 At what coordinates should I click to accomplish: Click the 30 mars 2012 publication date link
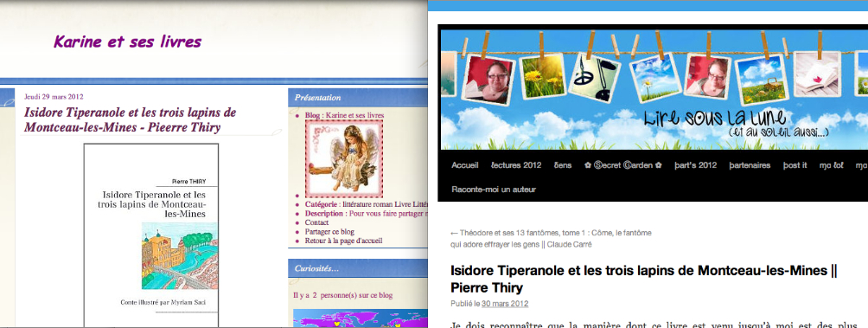tap(504, 304)
